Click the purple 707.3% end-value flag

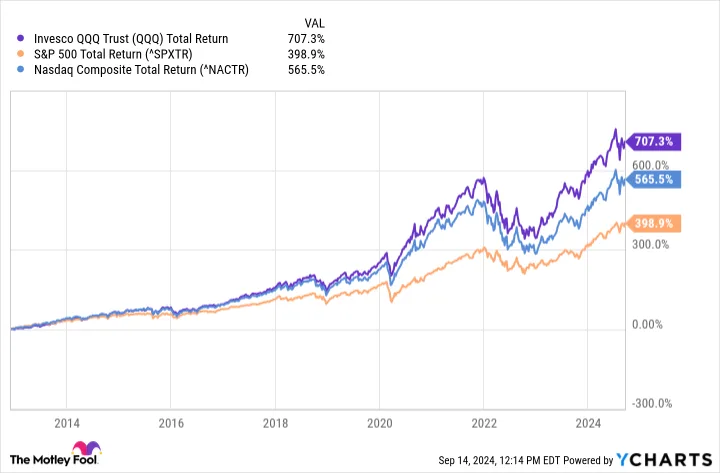tap(654, 141)
